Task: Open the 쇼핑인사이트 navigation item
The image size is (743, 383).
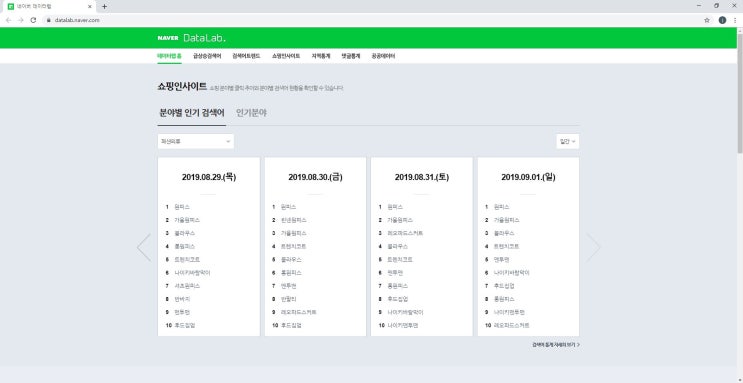Action: (x=286, y=56)
